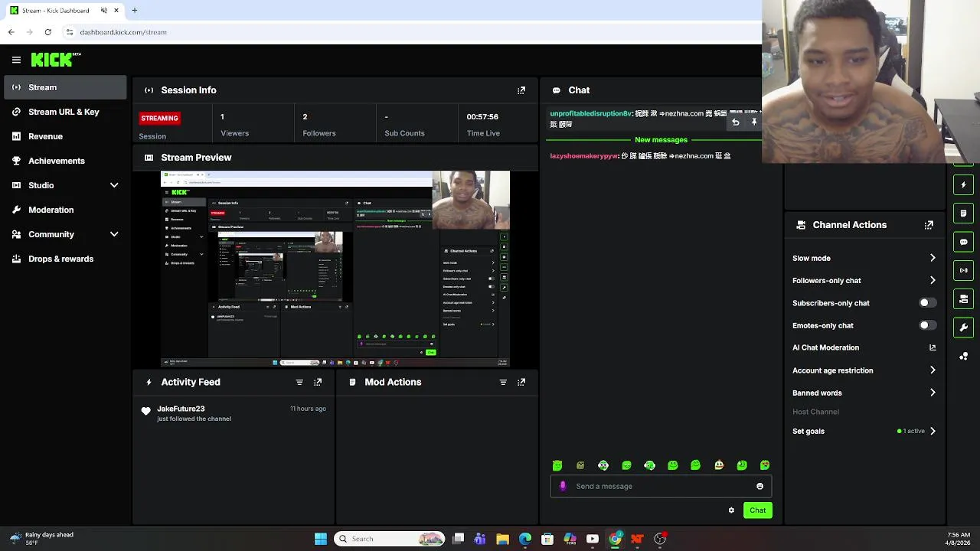Open a new browser tab
Viewport: 980px width, 551px height.
coord(134,11)
